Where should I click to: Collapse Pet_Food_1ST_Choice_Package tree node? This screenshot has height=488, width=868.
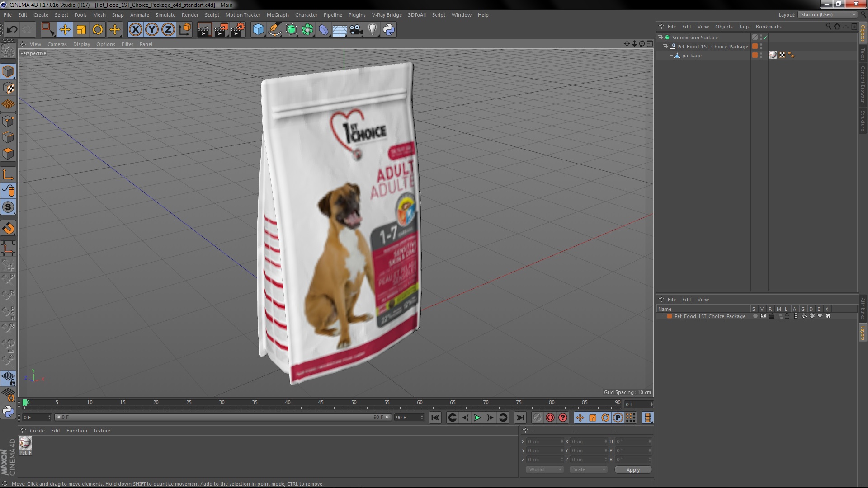coord(665,47)
